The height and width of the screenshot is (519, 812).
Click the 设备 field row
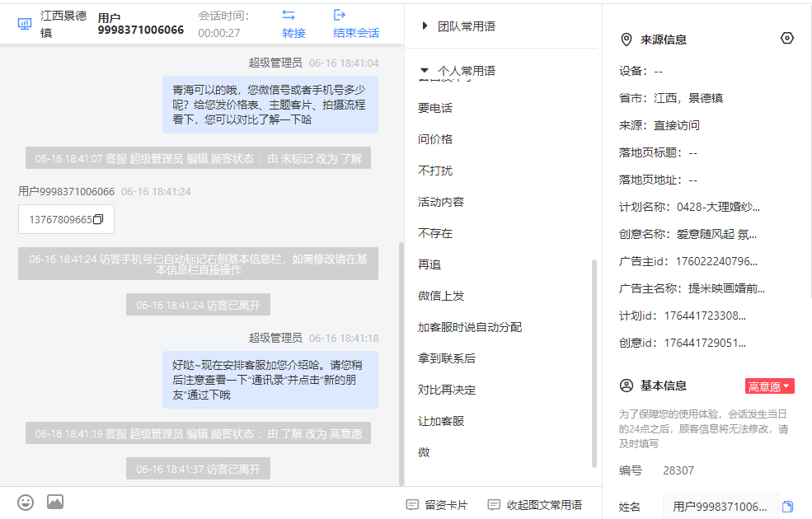(x=641, y=71)
